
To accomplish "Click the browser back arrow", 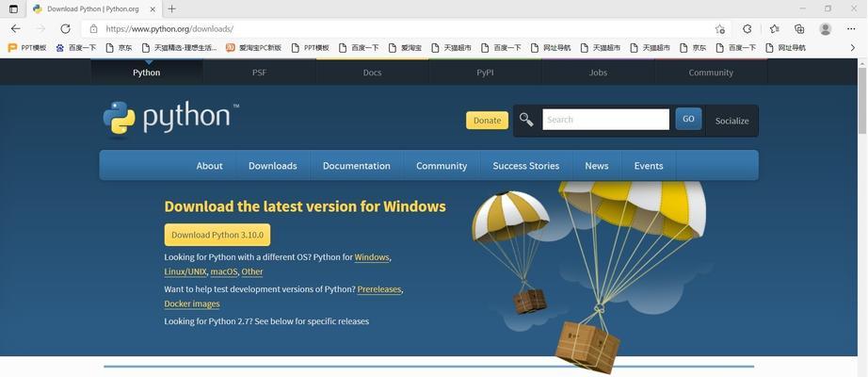I will (15, 29).
